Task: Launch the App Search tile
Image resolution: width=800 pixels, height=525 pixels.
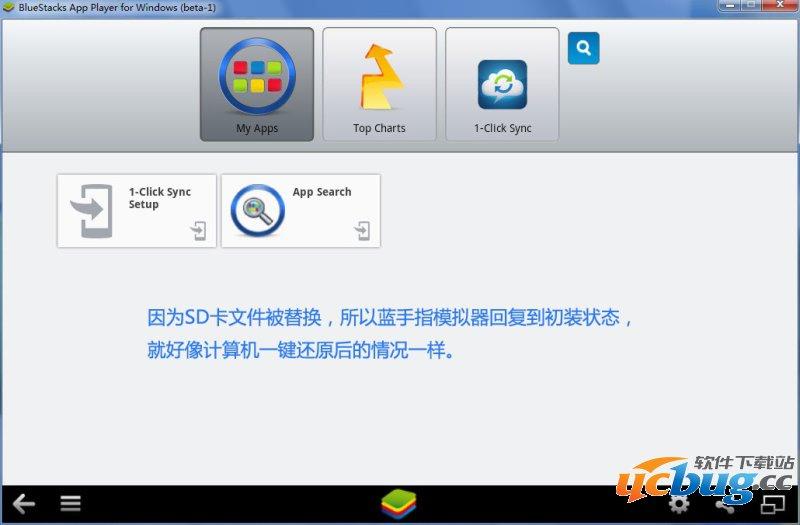Action: (301, 211)
